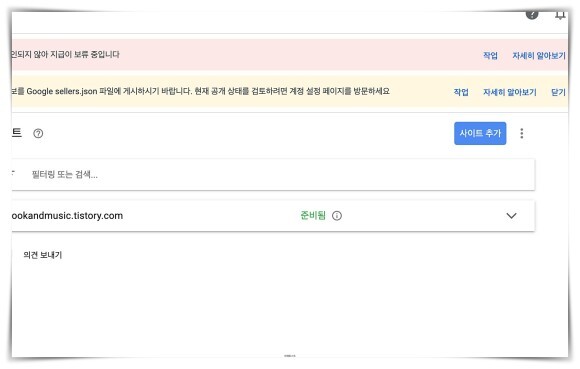The image size is (580, 369).
Task: Open the notifications bell icon
Action: [x=560, y=15]
